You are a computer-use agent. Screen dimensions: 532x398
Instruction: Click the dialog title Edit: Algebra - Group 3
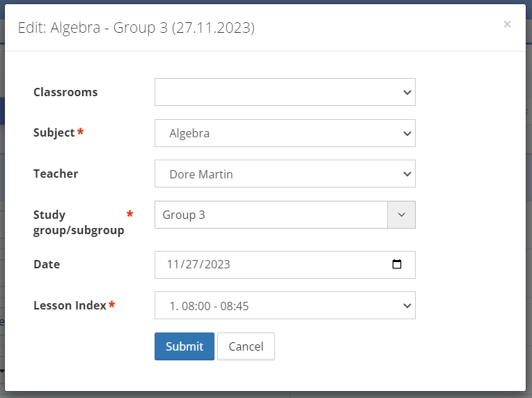(136, 27)
